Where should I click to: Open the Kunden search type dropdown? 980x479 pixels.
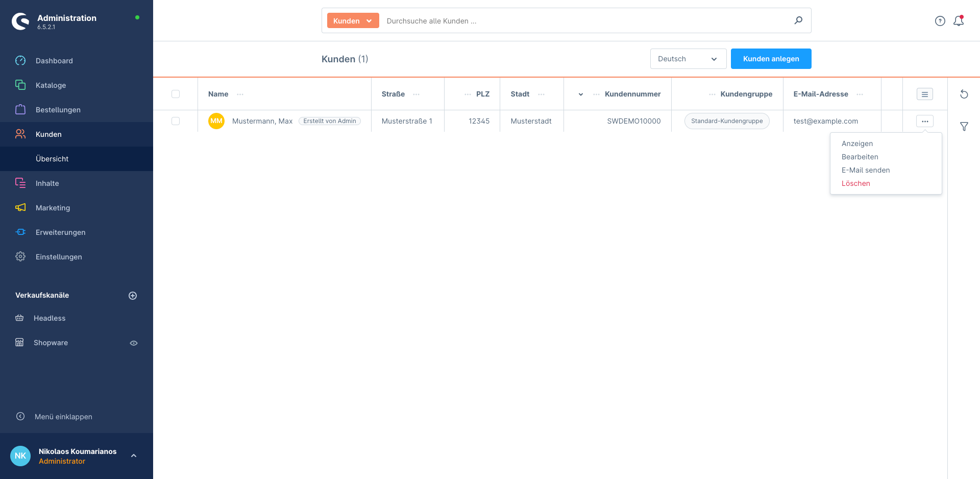[353, 20]
